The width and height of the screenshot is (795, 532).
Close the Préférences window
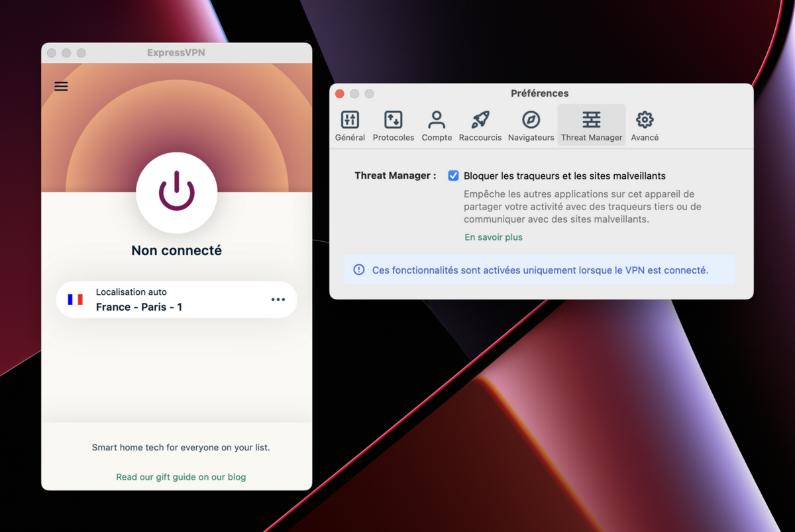[340, 93]
